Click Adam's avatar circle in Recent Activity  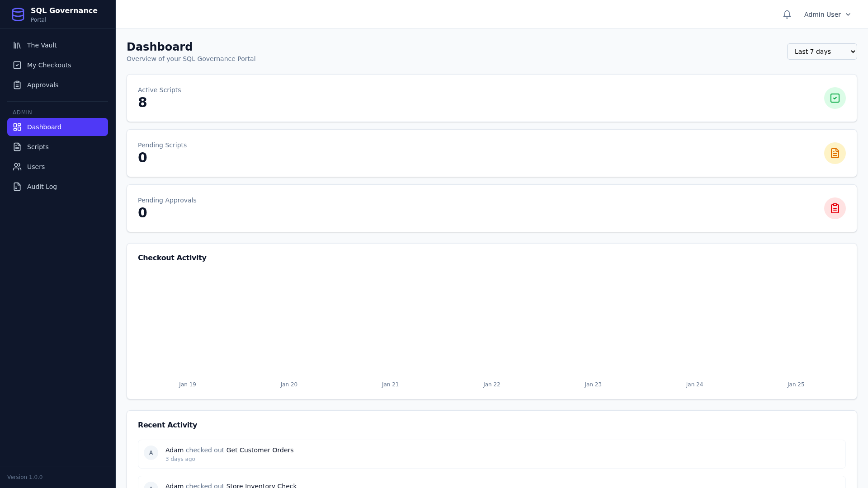click(151, 453)
